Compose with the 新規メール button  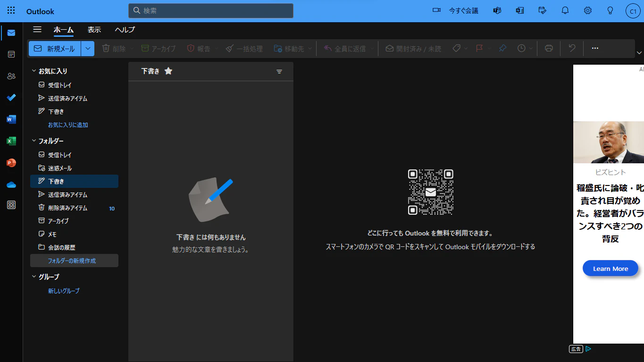point(55,49)
